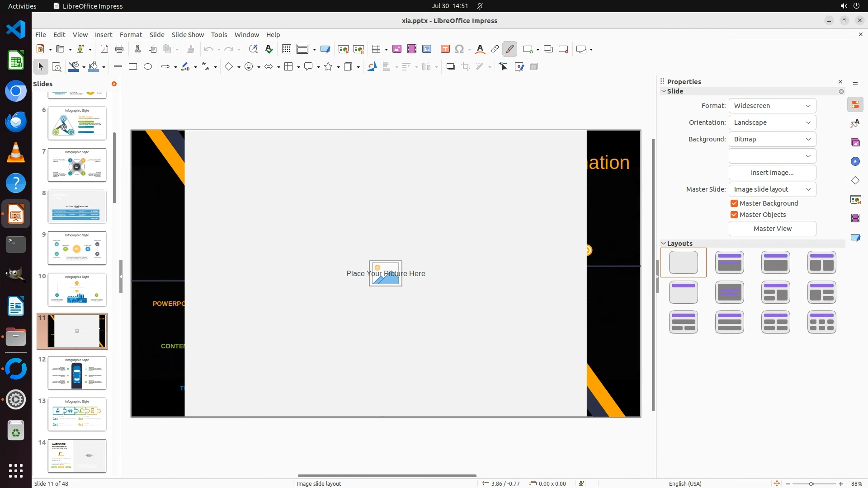Screen dimensions: 868x488
Task: Open the sidebar Gallery icon
Action: (x=855, y=143)
